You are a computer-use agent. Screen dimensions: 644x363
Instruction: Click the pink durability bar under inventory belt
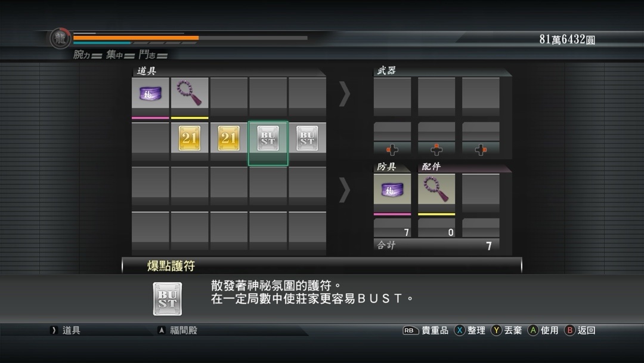click(x=150, y=118)
